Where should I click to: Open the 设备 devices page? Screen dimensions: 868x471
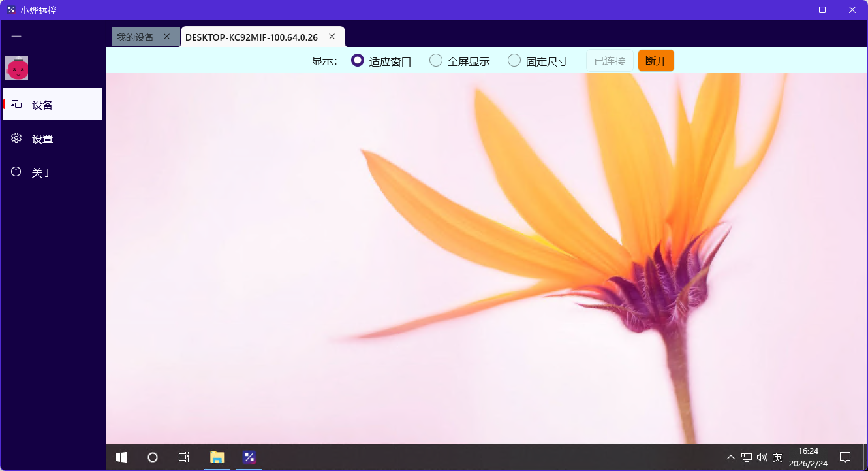(x=53, y=105)
